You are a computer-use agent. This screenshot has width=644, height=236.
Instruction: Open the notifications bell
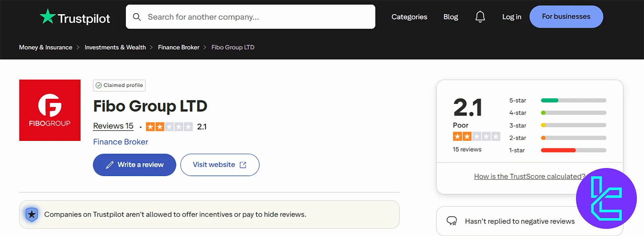click(480, 16)
